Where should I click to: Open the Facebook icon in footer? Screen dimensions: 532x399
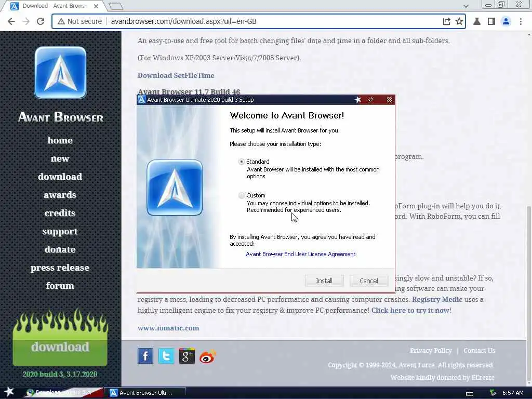click(145, 356)
